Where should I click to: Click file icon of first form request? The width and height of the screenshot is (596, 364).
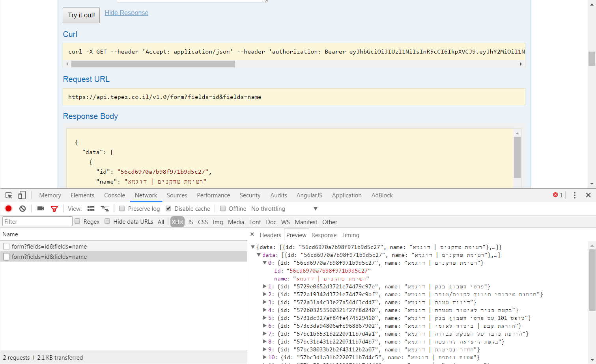(6, 246)
